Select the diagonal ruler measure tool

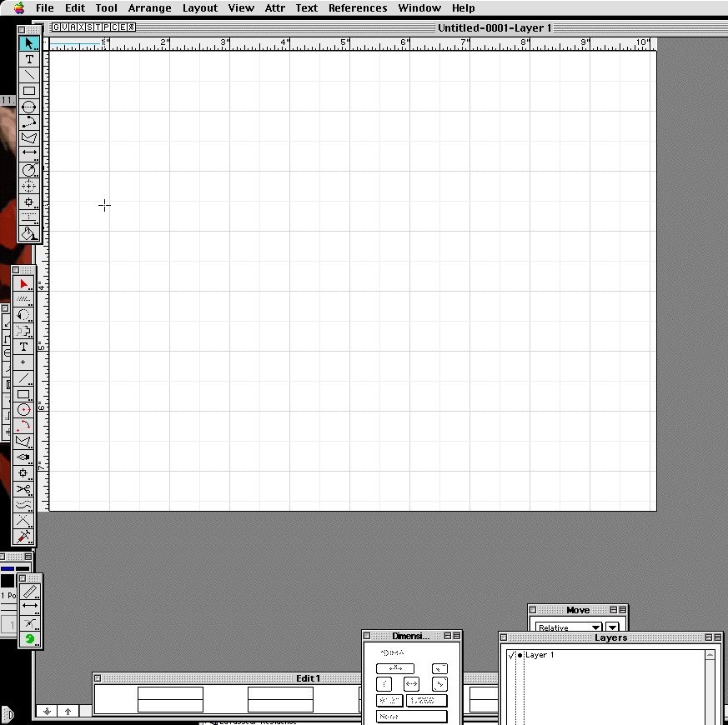[30, 591]
